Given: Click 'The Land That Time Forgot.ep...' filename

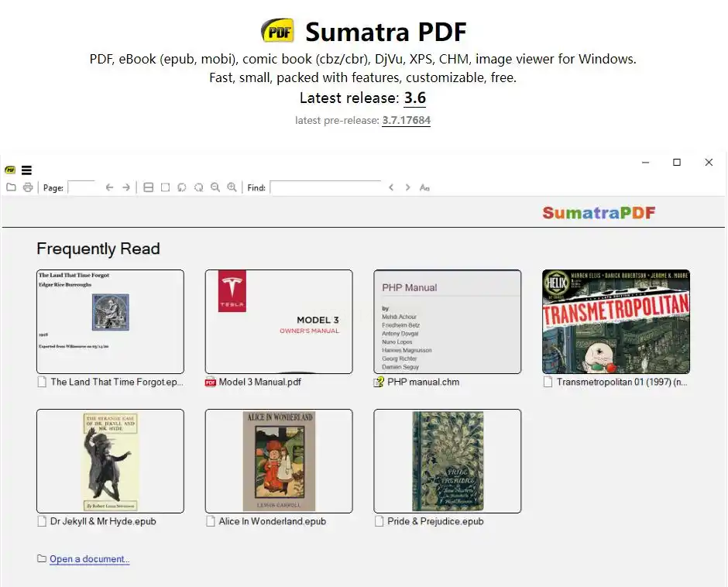Looking at the screenshot, I should tap(117, 382).
